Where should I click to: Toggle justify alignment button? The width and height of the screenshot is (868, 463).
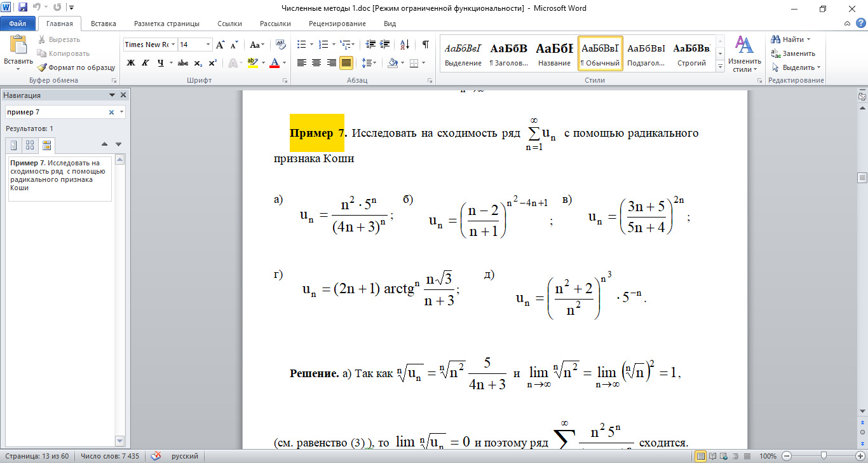point(346,63)
